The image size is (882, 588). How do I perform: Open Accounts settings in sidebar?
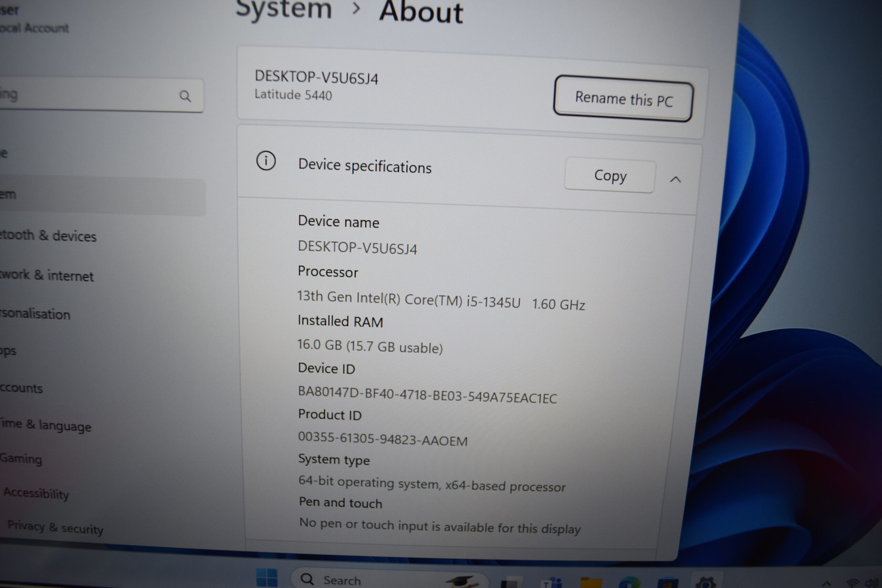21,388
